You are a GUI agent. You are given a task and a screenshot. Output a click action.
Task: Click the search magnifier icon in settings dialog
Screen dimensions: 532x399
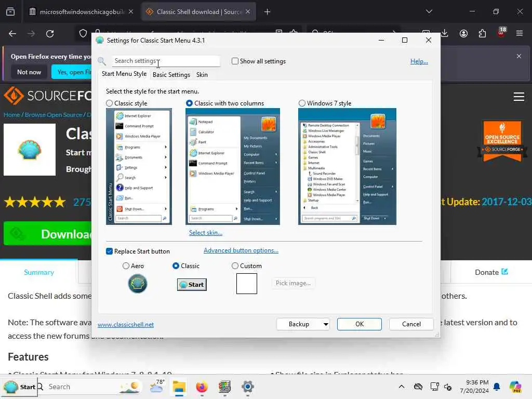[x=101, y=61]
